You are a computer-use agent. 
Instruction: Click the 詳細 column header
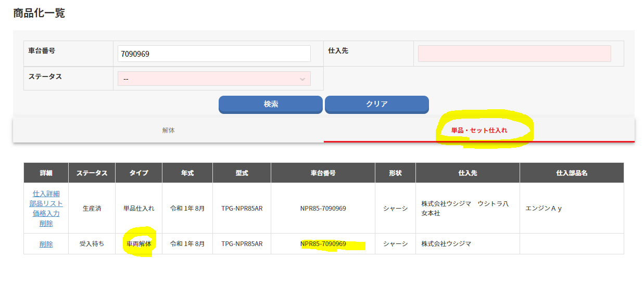click(x=46, y=173)
